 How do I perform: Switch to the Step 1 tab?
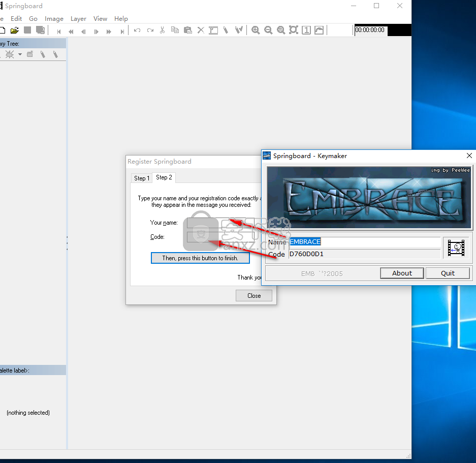point(142,178)
